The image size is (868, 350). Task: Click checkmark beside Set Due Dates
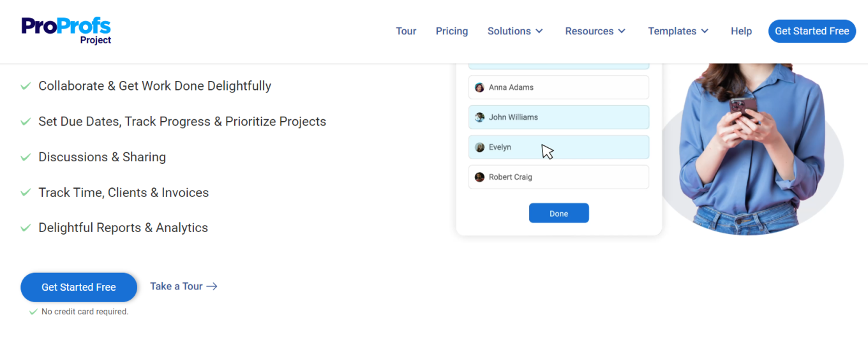pos(26,121)
